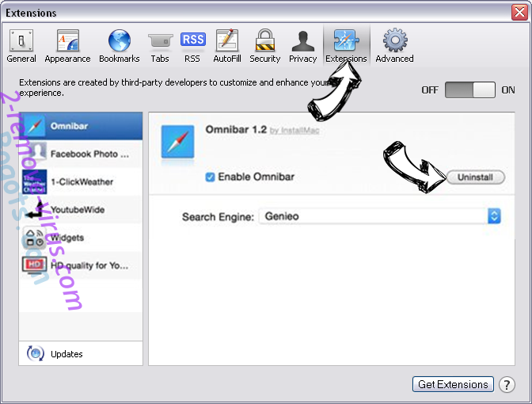The width and height of the screenshot is (532, 404).
Task: Select the Omnibar compass icon in list
Action: [34, 126]
